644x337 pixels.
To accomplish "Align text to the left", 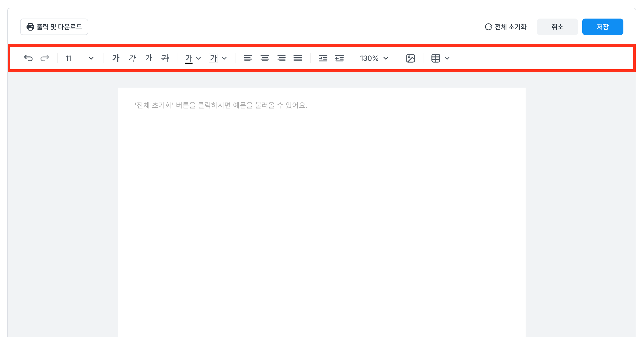I will (248, 58).
